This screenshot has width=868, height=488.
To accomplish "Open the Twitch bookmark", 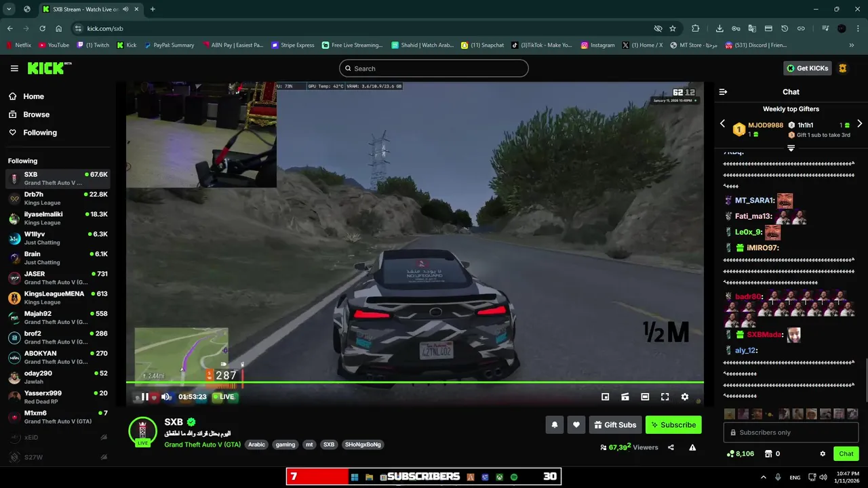I will [x=93, y=45].
